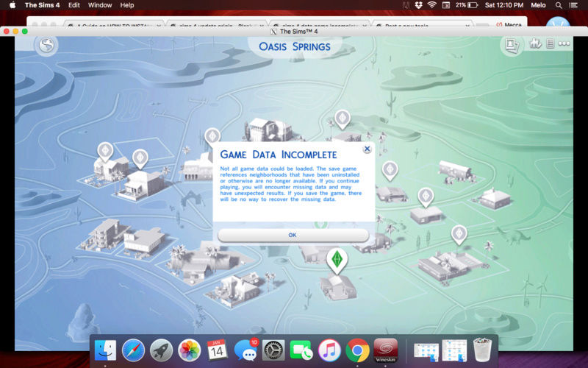Open System Preferences gear in Dock
This screenshot has height=368, width=588.
pos(273,350)
